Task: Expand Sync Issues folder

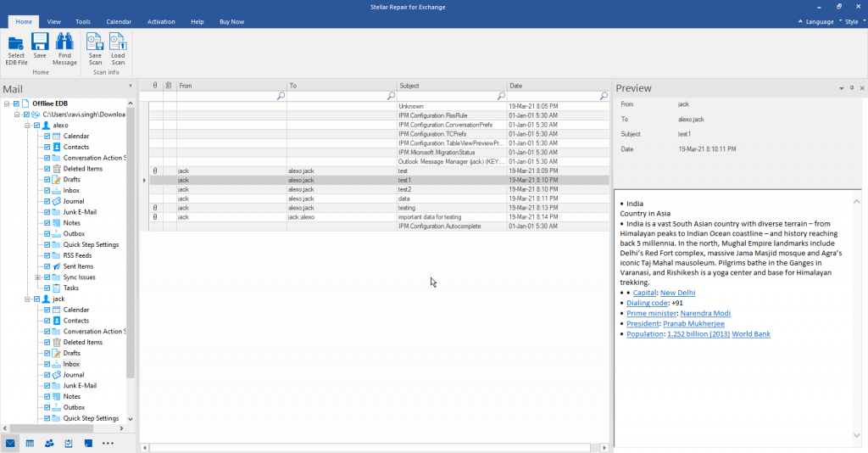Action: [37, 277]
